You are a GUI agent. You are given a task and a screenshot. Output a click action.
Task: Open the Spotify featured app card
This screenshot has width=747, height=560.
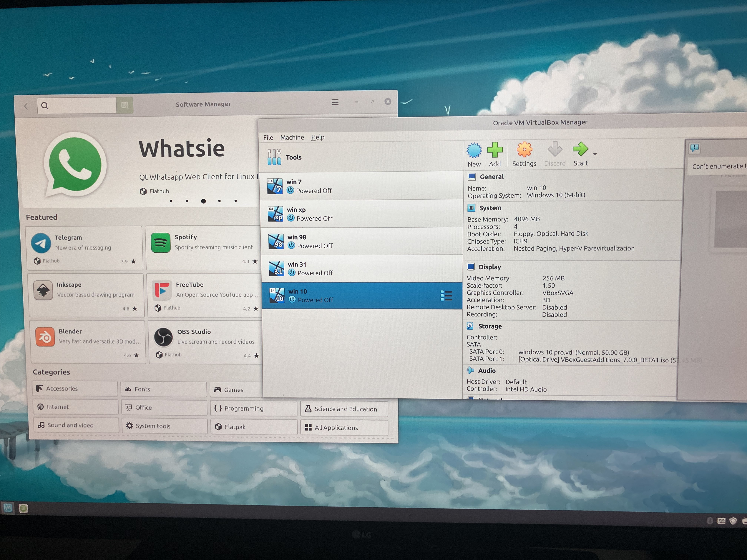(x=204, y=248)
